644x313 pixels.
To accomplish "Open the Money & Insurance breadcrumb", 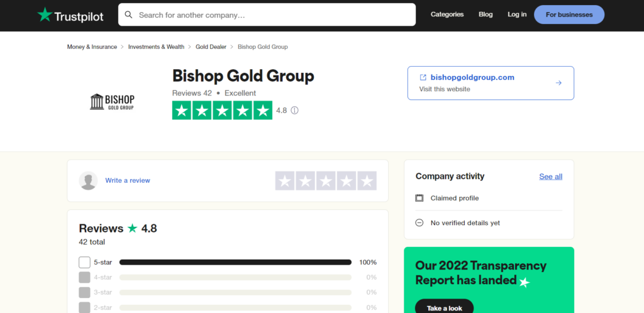I will tap(92, 47).
